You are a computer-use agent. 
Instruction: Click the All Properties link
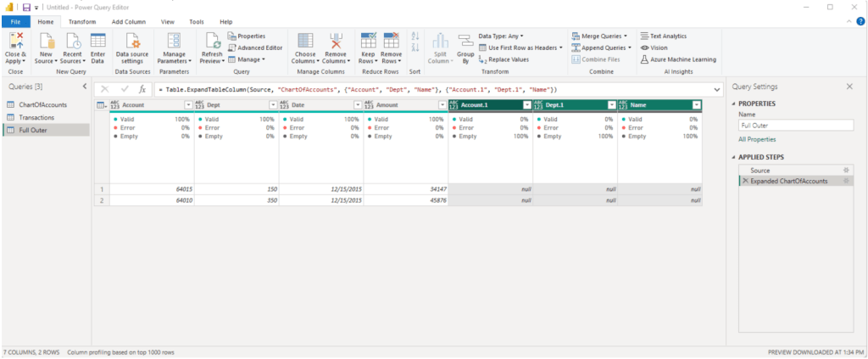756,138
